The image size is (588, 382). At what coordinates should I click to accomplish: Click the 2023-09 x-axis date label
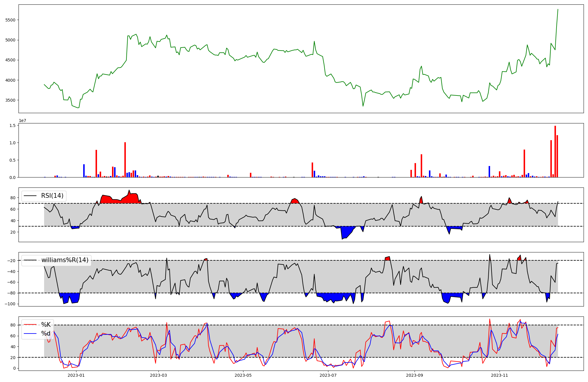point(415,375)
